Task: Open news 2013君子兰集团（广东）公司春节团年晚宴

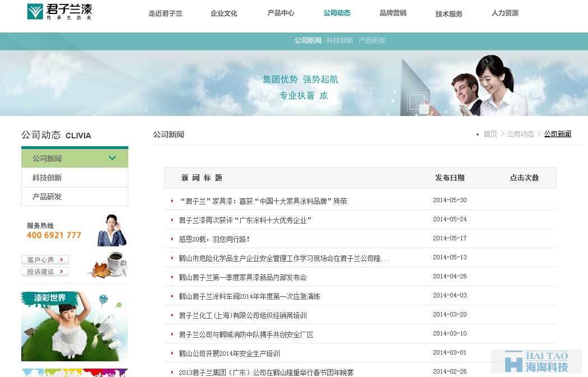Action: click(x=266, y=373)
